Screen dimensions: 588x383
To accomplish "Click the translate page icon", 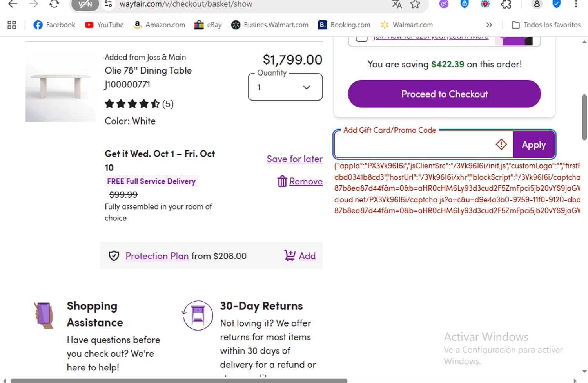I will tap(397, 4).
